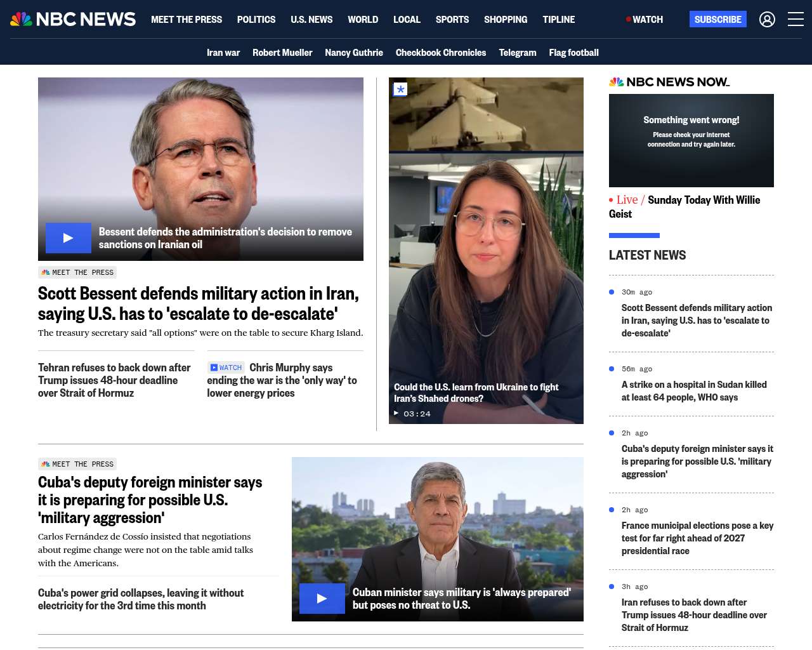This screenshot has height=650, width=812.
Task: Click the 30m ago timestamp
Action: coord(637,292)
